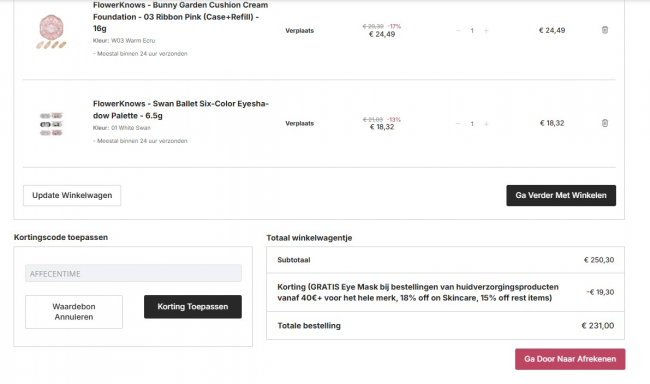650x384 pixels.
Task: Click the Update Winkelwagen button
Action: (x=72, y=195)
